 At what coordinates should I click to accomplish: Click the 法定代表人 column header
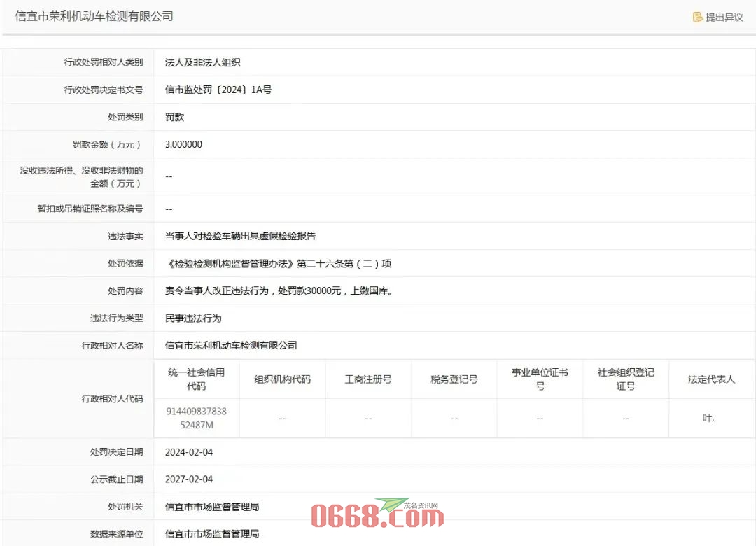pyautogui.click(x=711, y=379)
